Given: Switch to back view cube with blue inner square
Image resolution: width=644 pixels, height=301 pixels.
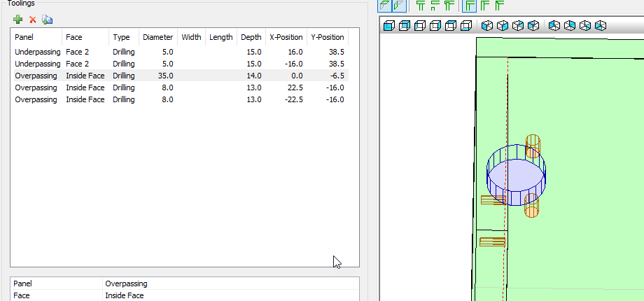Looking at the screenshot, I should coord(404,26).
